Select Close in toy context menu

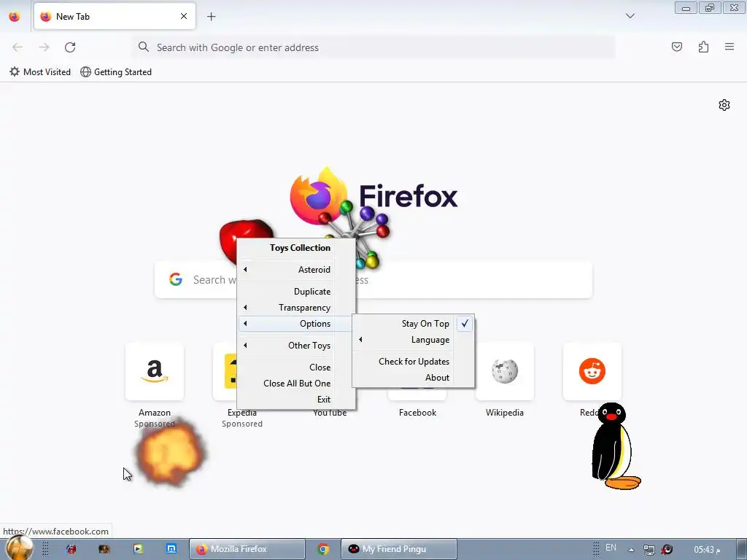(x=296, y=367)
